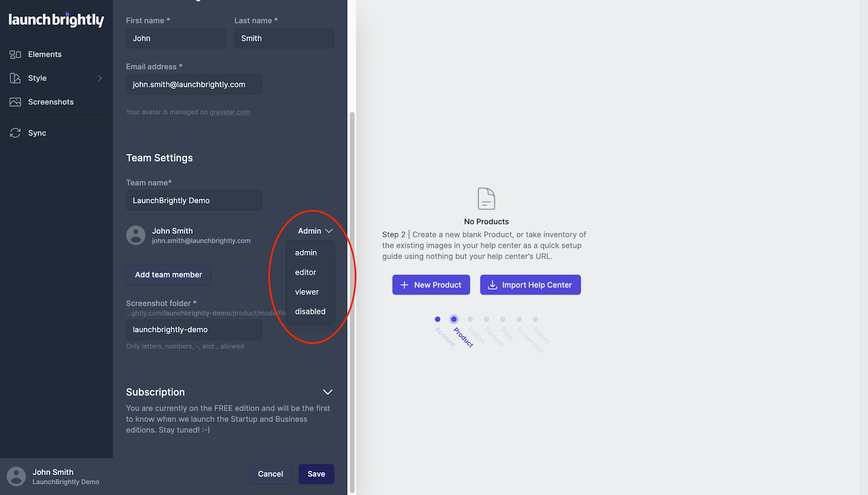Click the Screenshots image icon
The image size is (868, 495).
tap(15, 102)
